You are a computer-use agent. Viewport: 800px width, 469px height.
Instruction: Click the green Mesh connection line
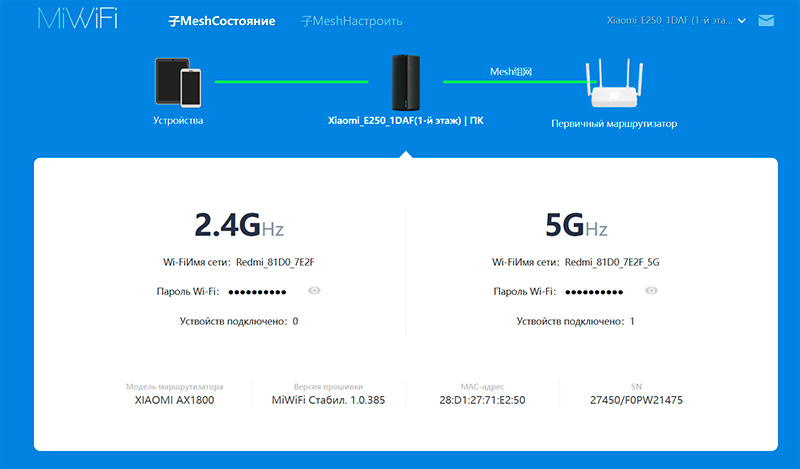click(x=510, y=82)
